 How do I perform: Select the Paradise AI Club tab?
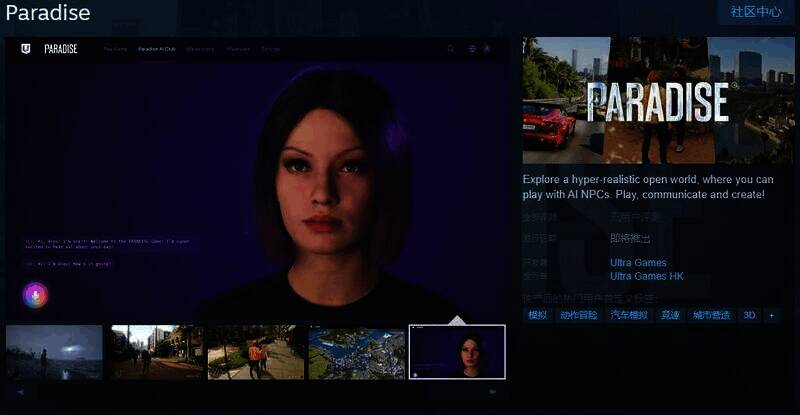click(156, 48)
